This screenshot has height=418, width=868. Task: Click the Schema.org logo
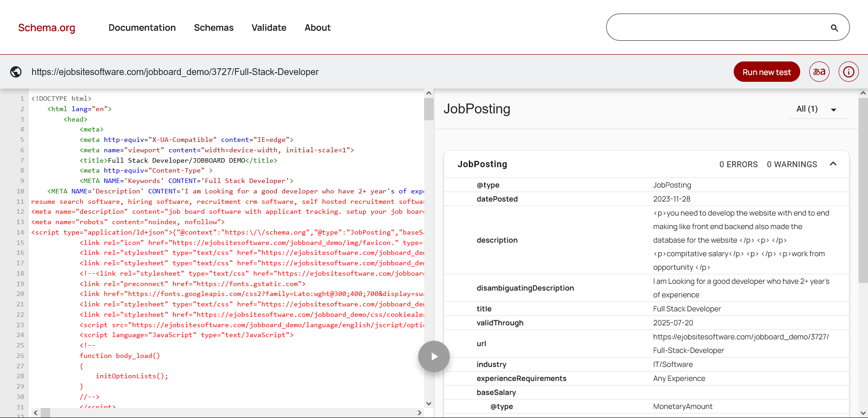[47, 28]
